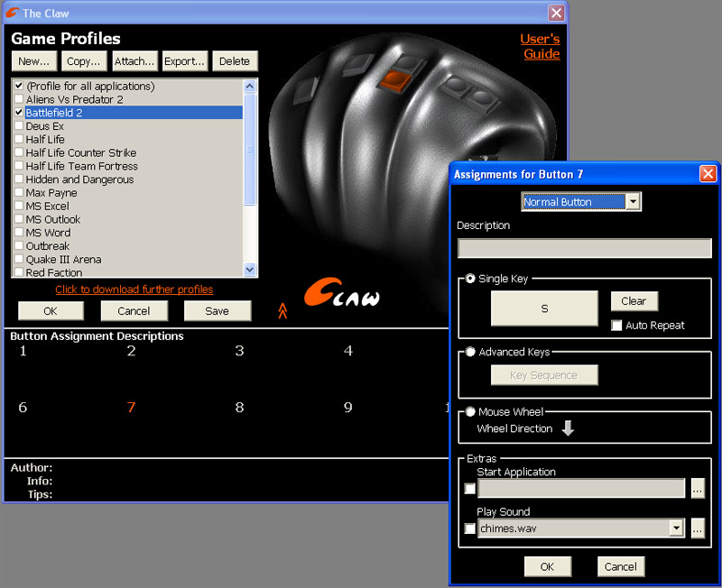Click button assignment number 4
Viewport: 722px width, 588px height.
[348, 351]
